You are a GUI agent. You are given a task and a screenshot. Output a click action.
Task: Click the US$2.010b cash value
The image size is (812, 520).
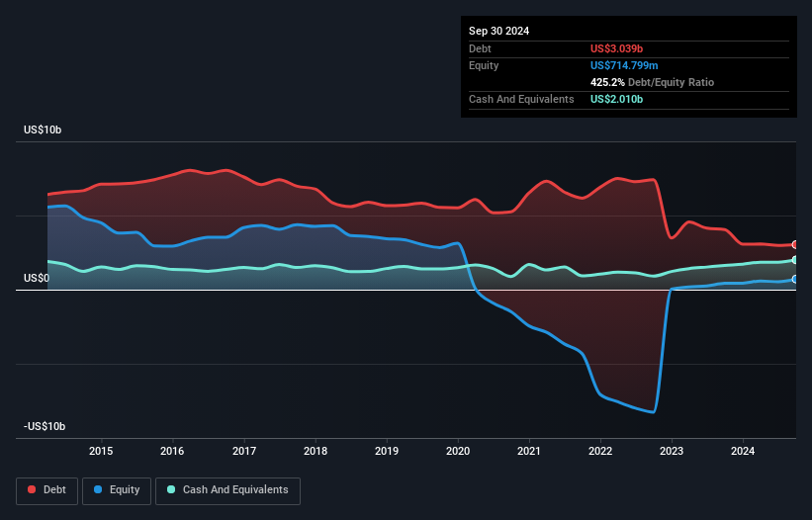pyautogui.click(x=617, y=99)
